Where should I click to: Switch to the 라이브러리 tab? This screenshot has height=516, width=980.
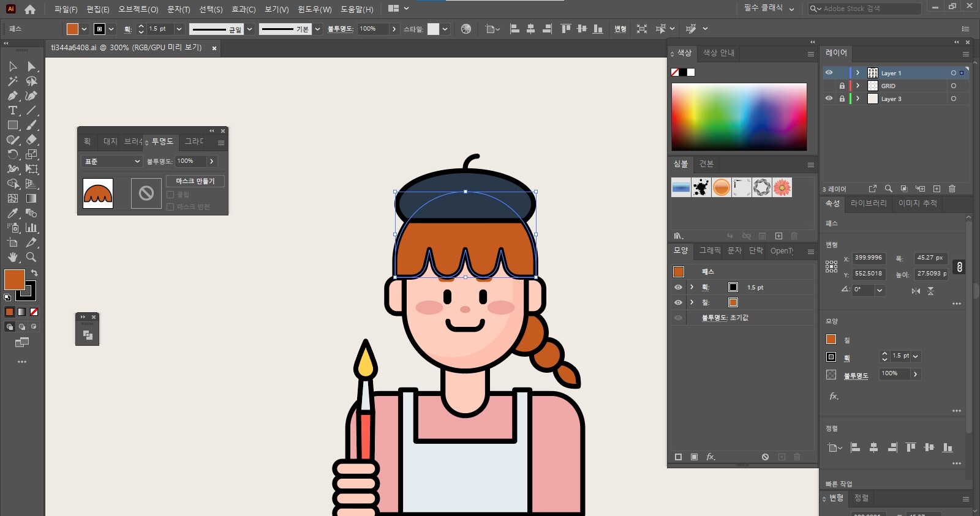[868, 203]
